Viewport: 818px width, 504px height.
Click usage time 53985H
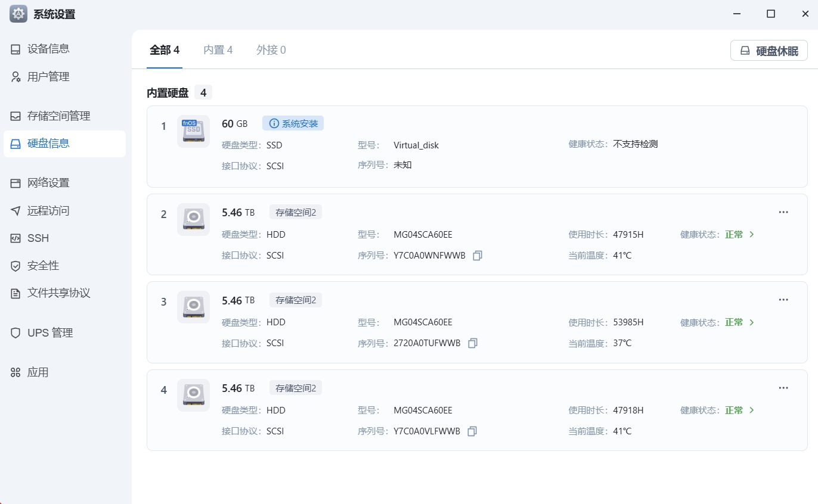tap(628, 322)
